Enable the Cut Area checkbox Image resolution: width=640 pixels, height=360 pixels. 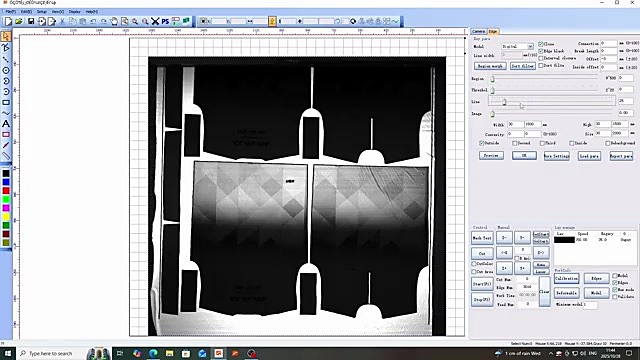point(474,271)
